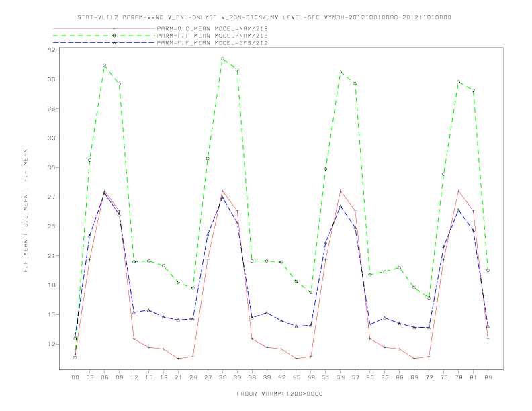The image size is (532, 411).
Task: Click x-axis forecast hour label 06
Action: point(105,377)
